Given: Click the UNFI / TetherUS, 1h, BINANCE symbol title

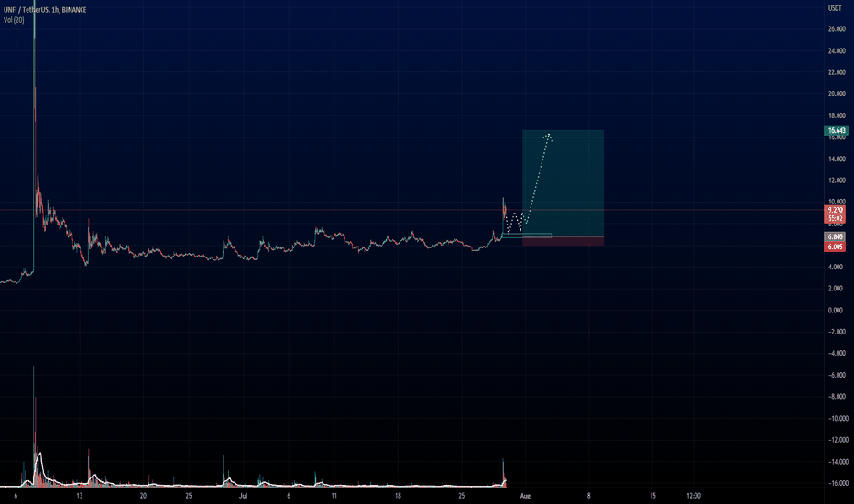Looking at the screenshot, I should tap(45, 10).
